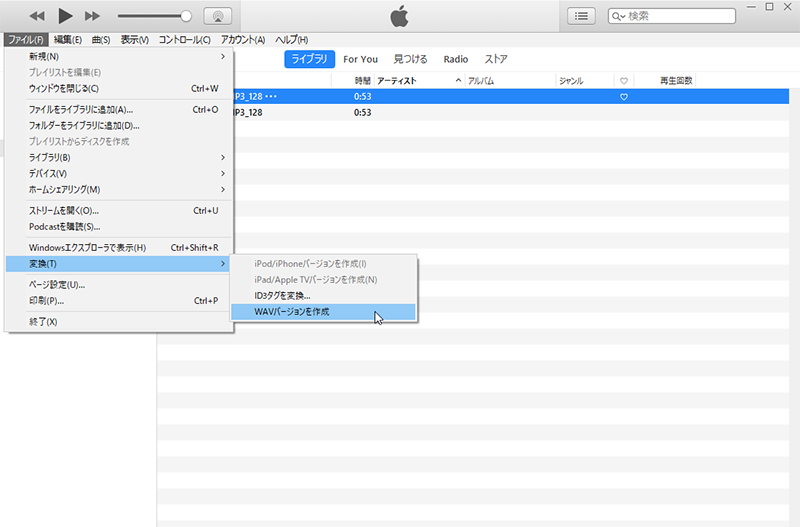This screenshot has width=800, height=527.
Task: Click the rewind (previous track) button
Action: coord(37,16)
